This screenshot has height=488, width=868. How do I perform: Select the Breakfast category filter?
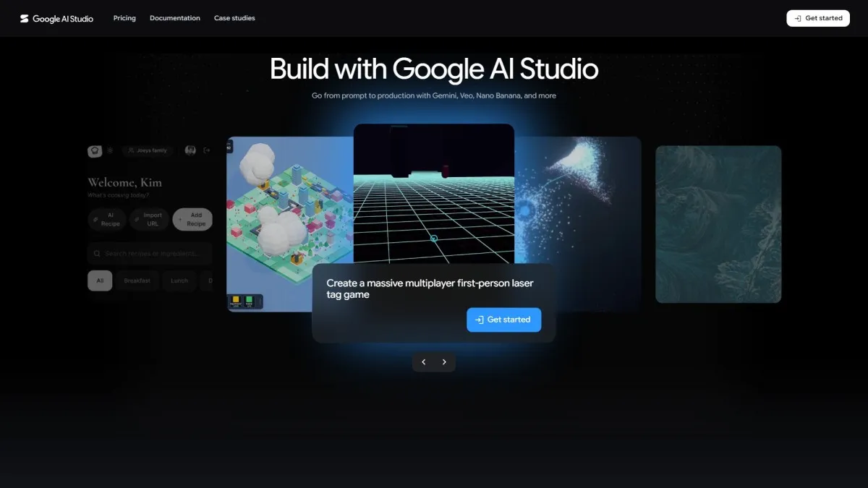coord(137,281)
